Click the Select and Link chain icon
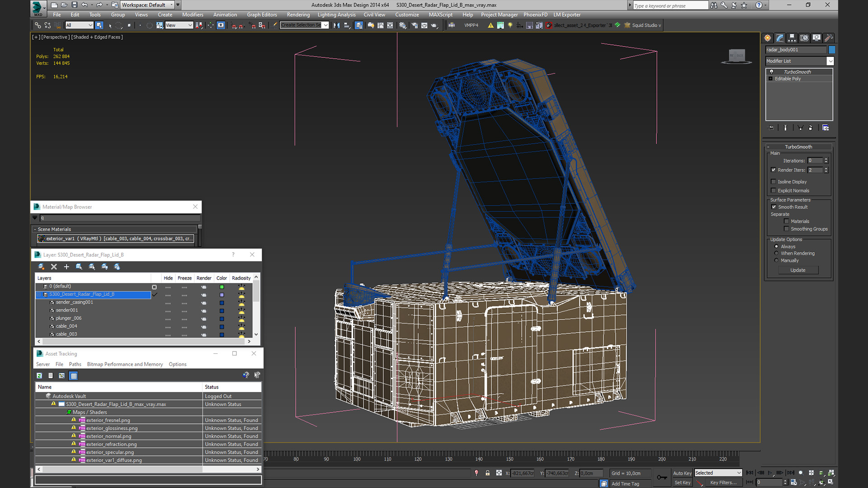 click(38, 25)
